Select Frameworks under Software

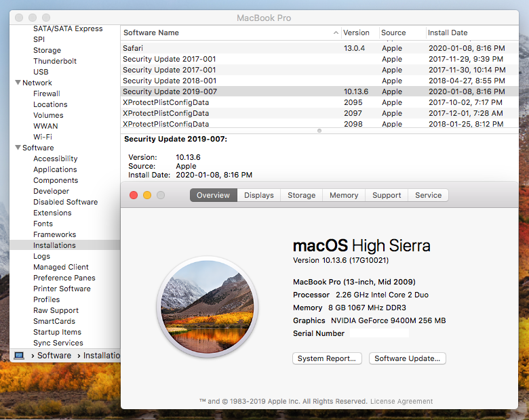pos(55,234)
